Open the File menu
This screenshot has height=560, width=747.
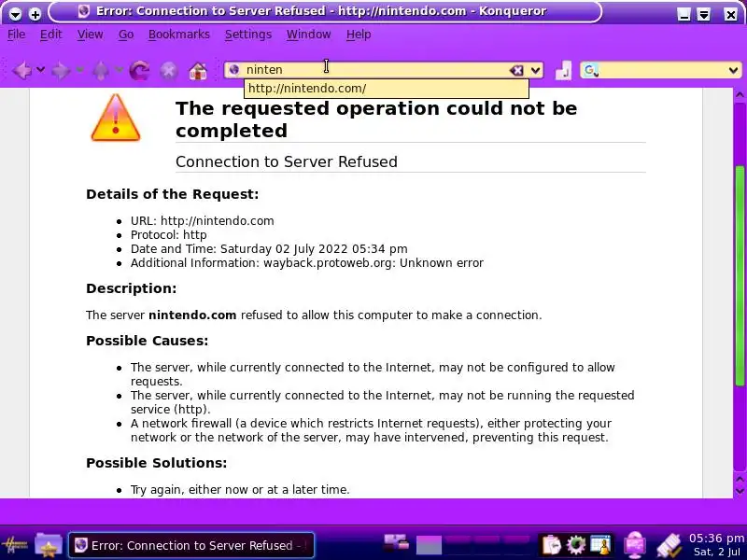click(x=17, y=35)
